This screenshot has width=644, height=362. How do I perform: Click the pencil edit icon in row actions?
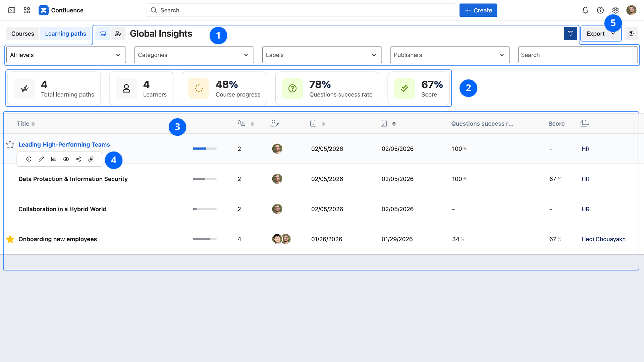tap(41, 159)
